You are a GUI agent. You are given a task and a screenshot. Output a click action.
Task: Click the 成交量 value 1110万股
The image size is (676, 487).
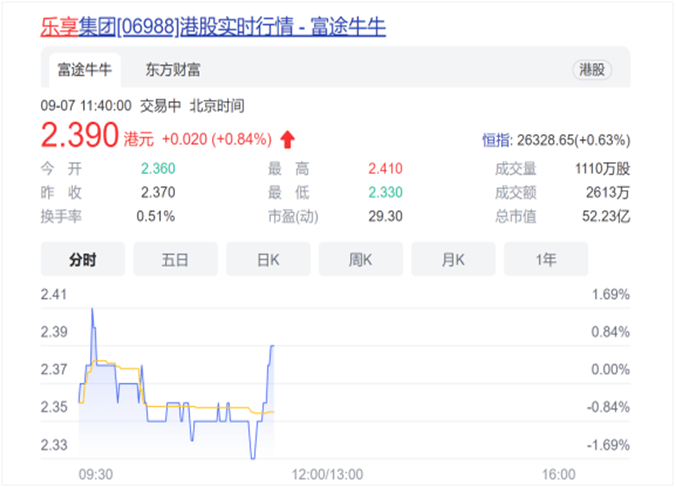pos(602,169)
